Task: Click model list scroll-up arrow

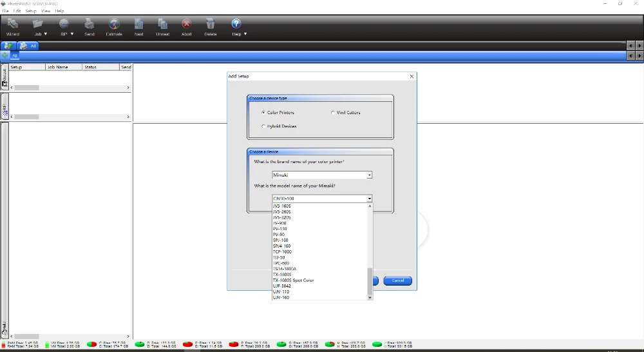Action: (370, 206)
